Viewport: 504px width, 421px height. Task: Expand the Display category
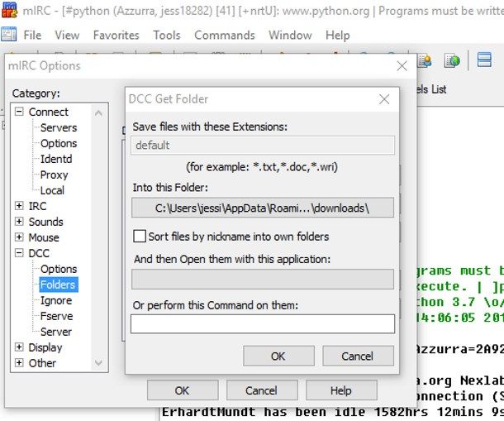19,347
